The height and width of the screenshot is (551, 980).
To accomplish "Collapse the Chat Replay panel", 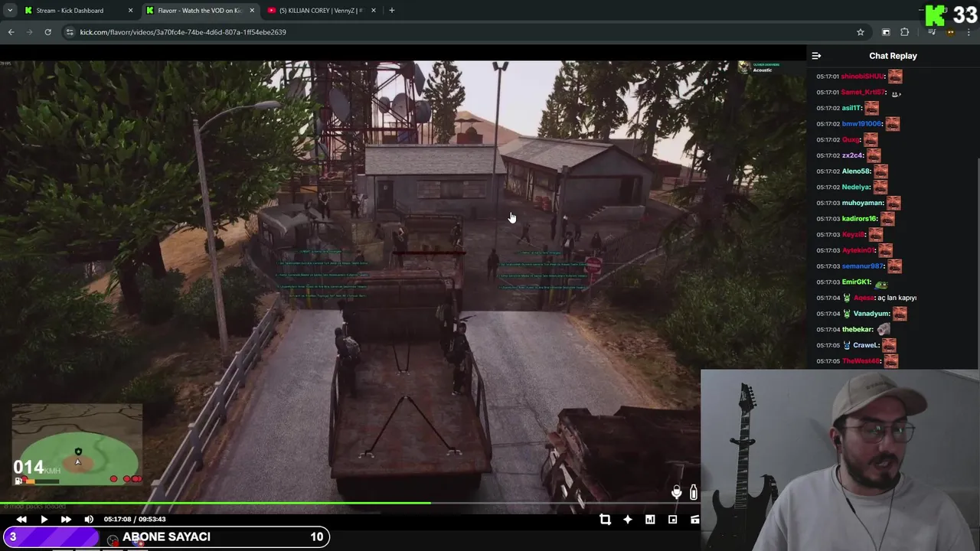I will point(816,56).
